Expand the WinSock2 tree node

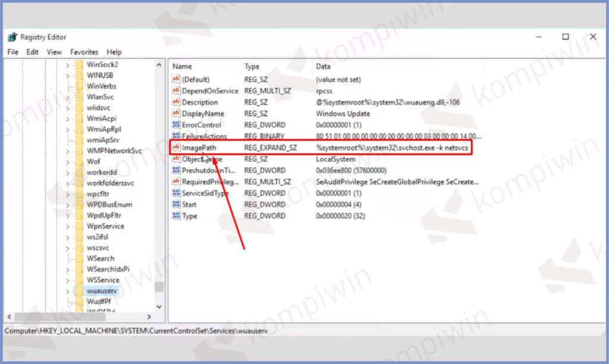tap(67, 64)
